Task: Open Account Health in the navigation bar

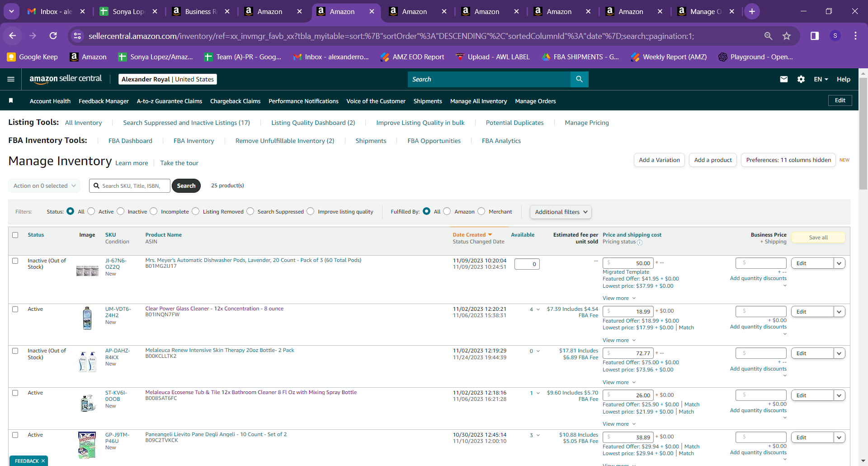Action: 50,101
